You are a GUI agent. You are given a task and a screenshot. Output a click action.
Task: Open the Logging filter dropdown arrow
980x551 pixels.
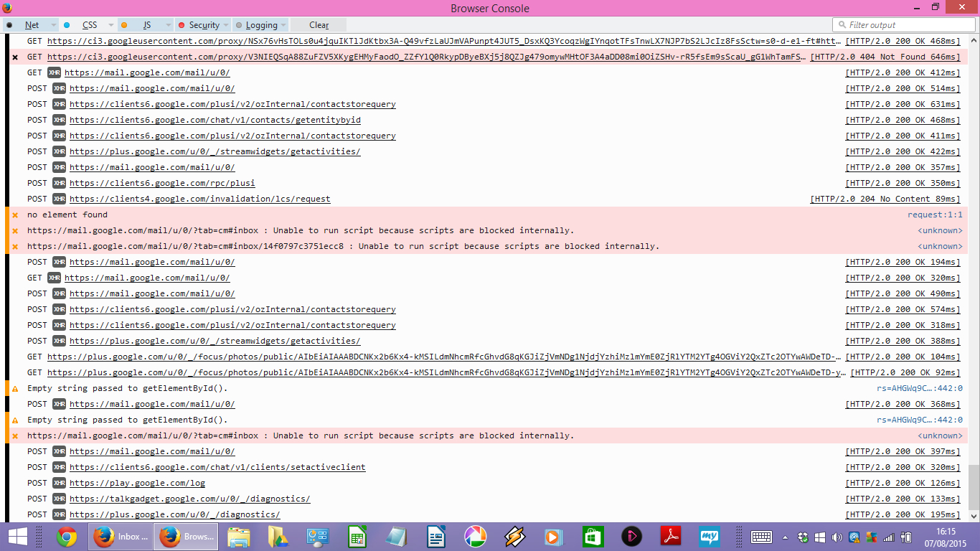[x=283, y=25]
